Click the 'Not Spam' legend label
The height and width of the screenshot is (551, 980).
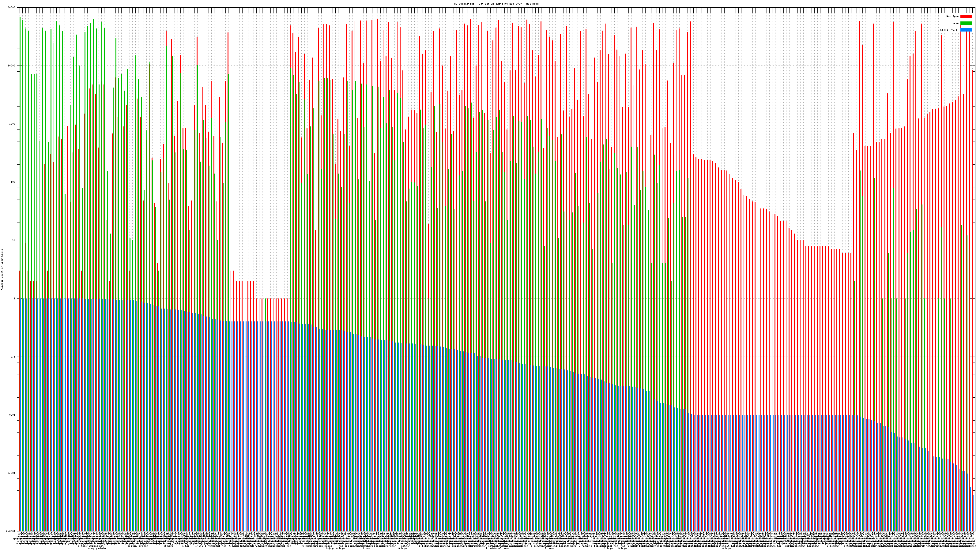[x=953, y=16]
